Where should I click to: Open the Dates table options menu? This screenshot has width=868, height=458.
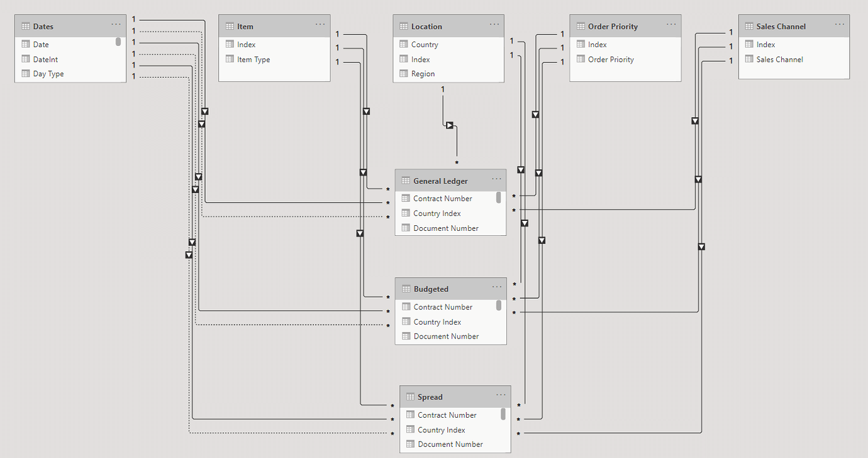point(116,24)
